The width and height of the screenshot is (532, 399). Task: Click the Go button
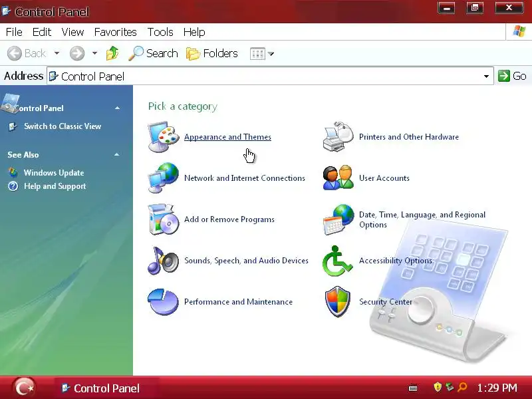pyautogui.click(x=512, y=76)
